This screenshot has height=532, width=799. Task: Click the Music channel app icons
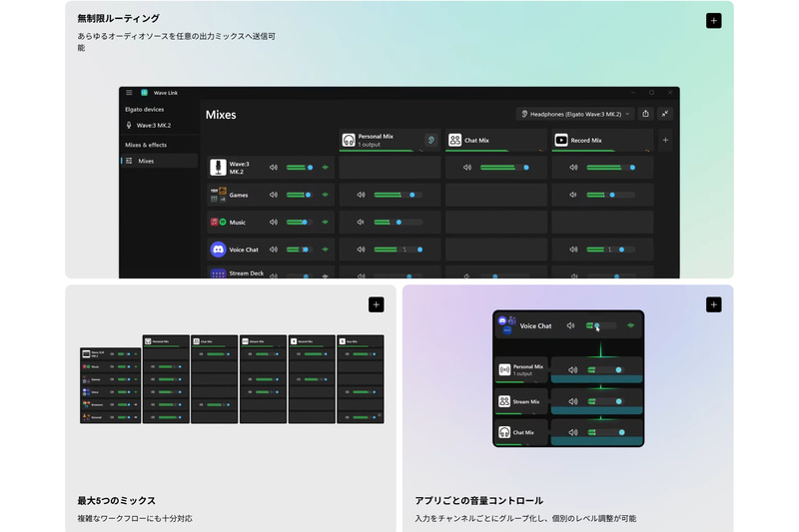click(x=218, y=223)
